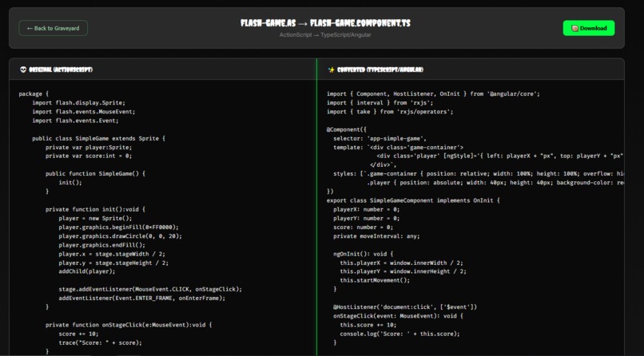Select the Converted (TypeScript/Angular) panel heading
Screen dimensions: 644x356
point(380,69)
